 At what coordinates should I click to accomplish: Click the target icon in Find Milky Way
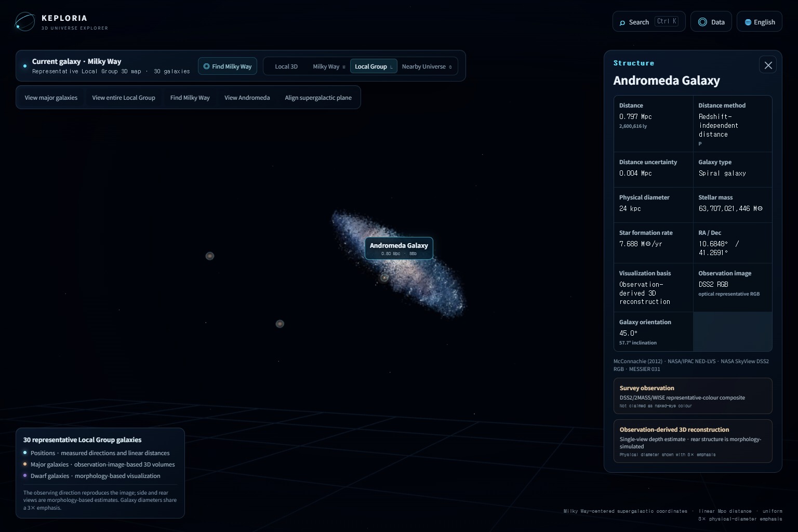(206, 66)
